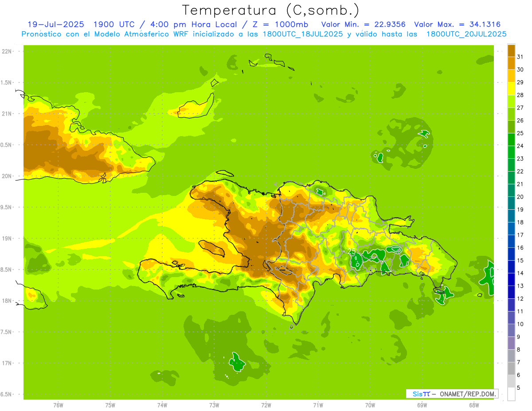This screenshot has width=532, height=411.
Task: Click the "72W" longitude label
Action: click(x=266, y=405)
